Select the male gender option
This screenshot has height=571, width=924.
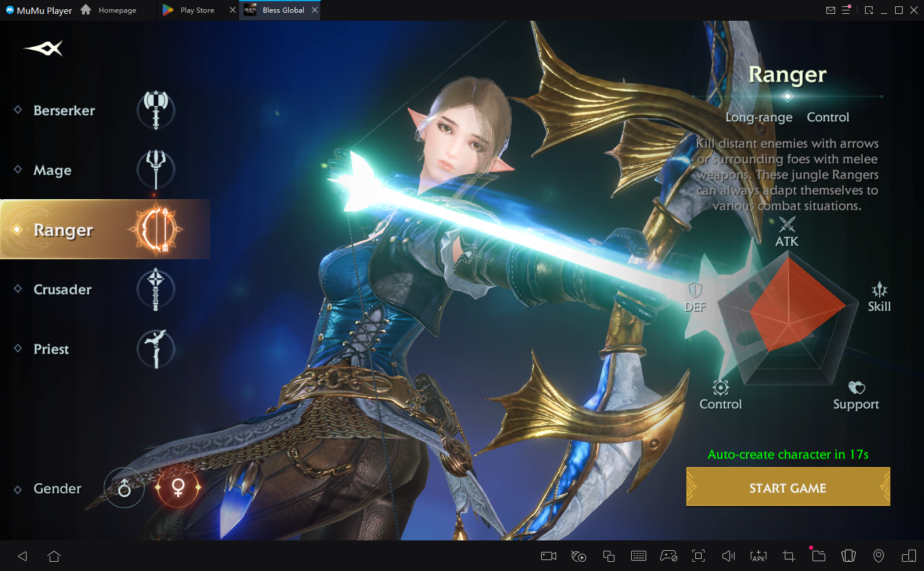point(124,488)
